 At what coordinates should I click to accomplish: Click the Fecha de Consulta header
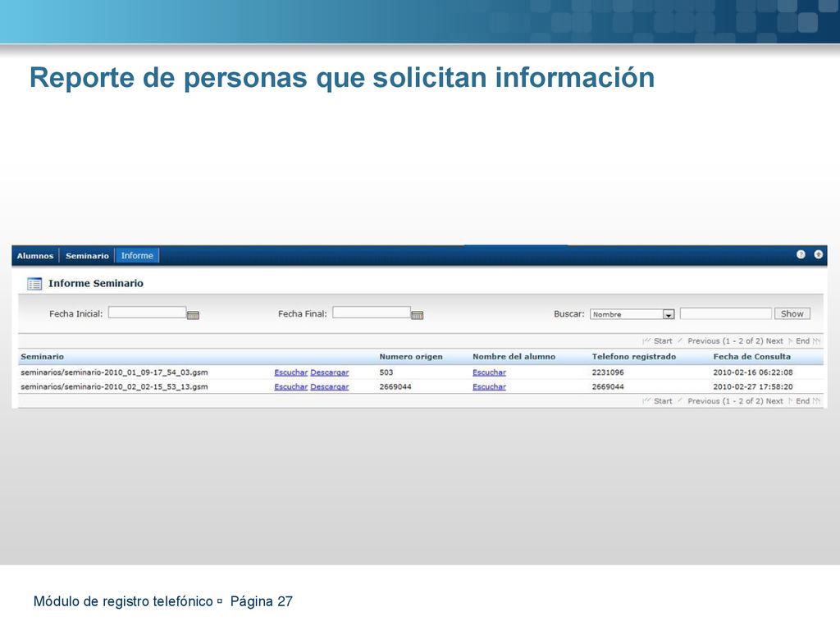click(751, 357)
